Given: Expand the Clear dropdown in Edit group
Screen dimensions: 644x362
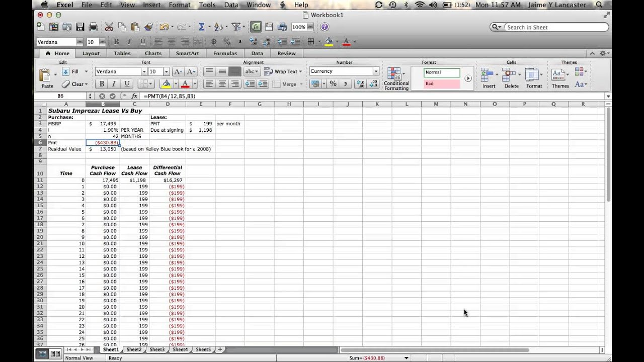Looking at the screenshot, I should 86,84.
